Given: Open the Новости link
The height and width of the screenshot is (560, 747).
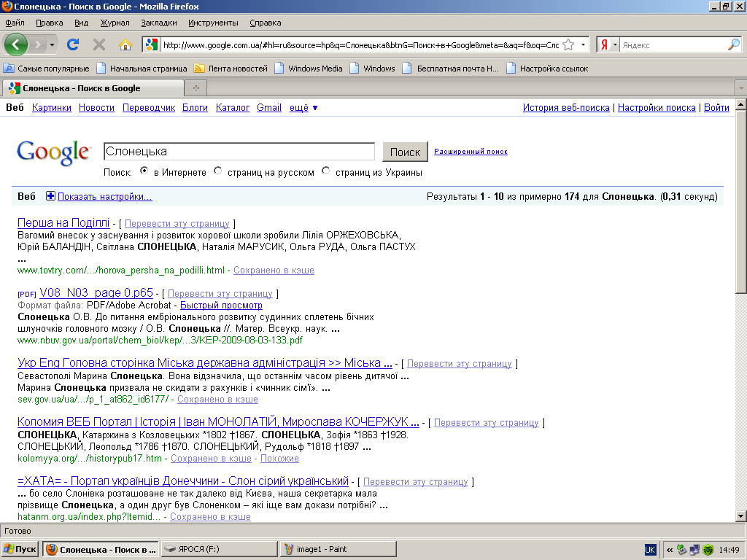Looking at the screenshot, I should [x=96, y=108].
